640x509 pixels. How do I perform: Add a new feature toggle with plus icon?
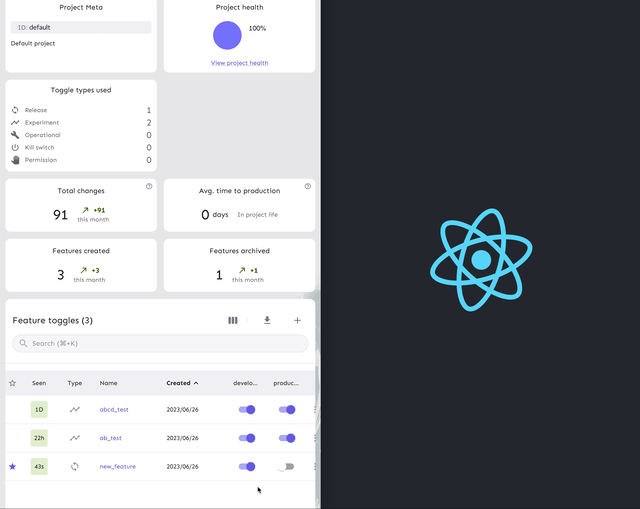tap(297, 320)
